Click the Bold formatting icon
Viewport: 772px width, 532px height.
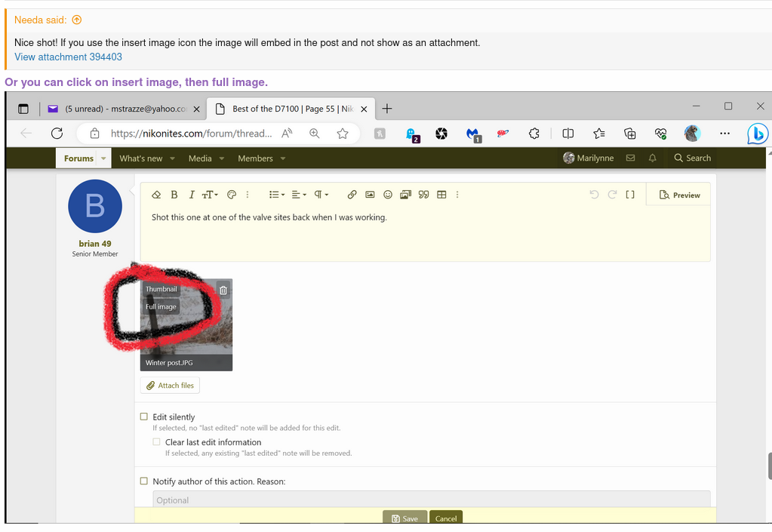point(174,195)
